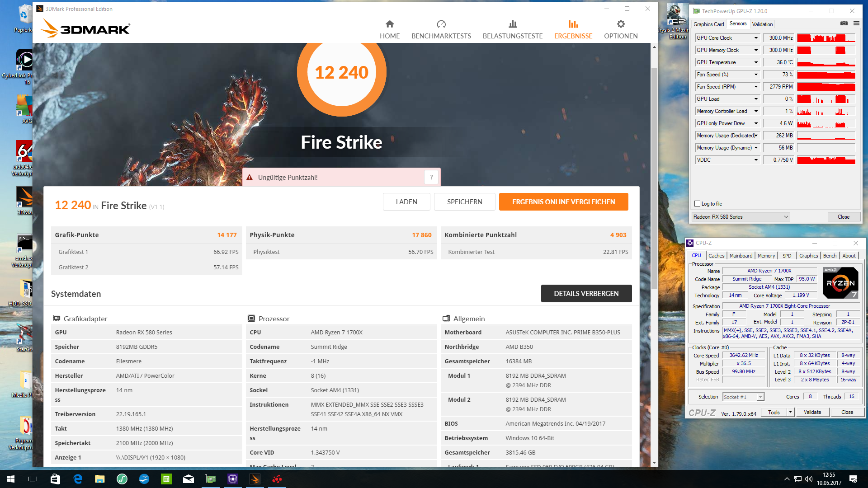Enable the Log to file checkbox

697,204
